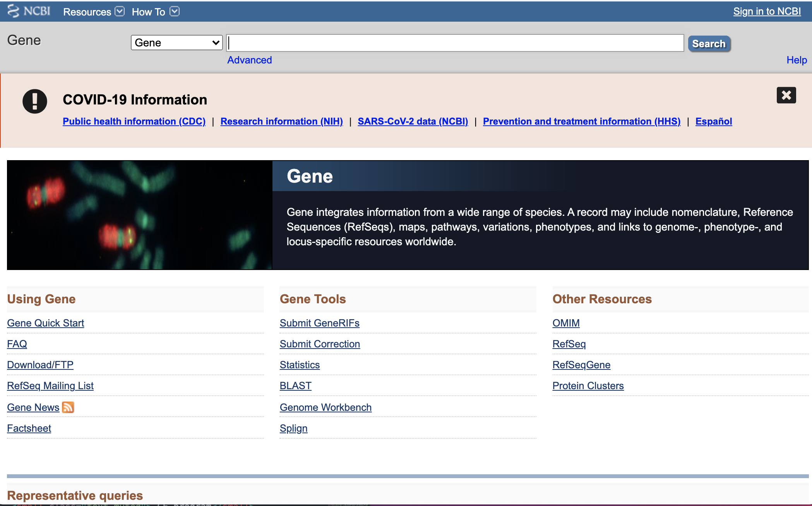Open the Gene News link

(x=33, y=407)
